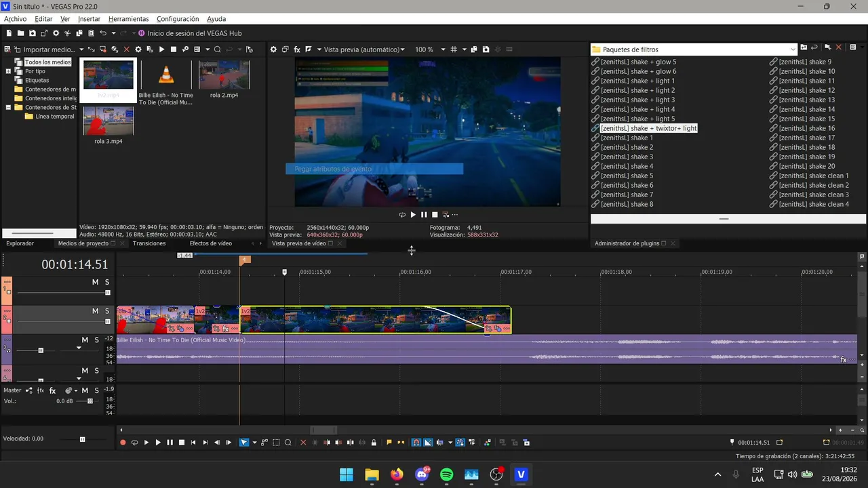Switch to the Transiciones tab
868x488 pixels.
pos(149,243)
